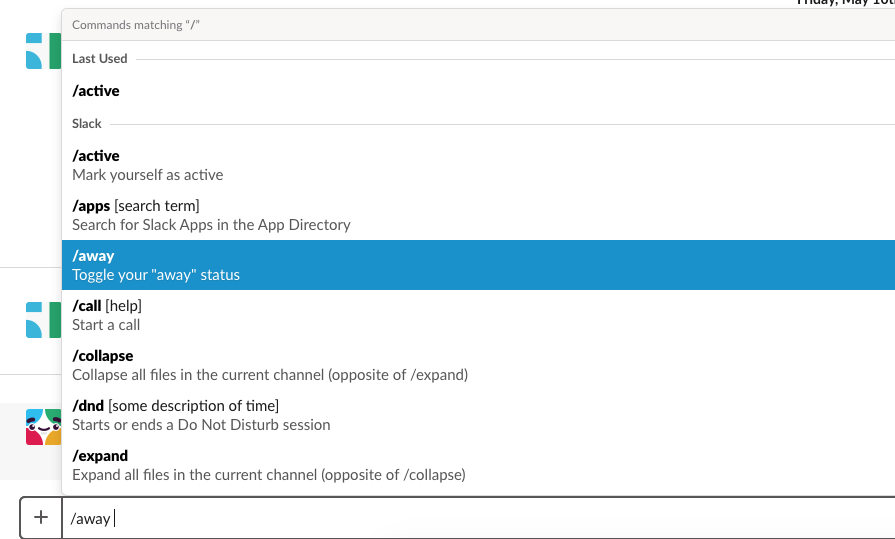Click the top blue-green user avatar
This screenshot has height=539, width=895.
point(43,51)
